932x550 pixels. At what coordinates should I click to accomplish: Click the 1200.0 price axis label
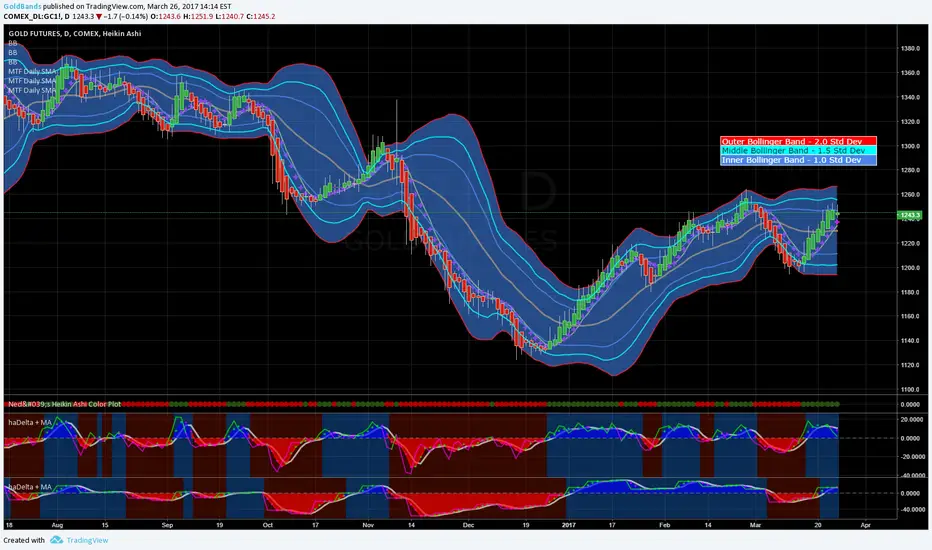pyautogui.click(x=910, y=268)
